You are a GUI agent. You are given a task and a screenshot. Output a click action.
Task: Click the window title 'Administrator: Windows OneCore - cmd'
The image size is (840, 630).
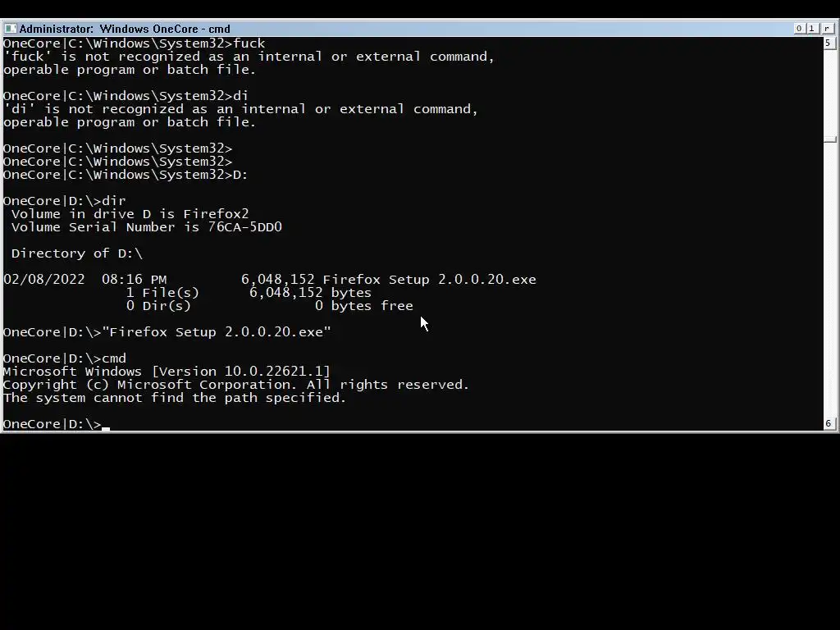click(125, 29)
